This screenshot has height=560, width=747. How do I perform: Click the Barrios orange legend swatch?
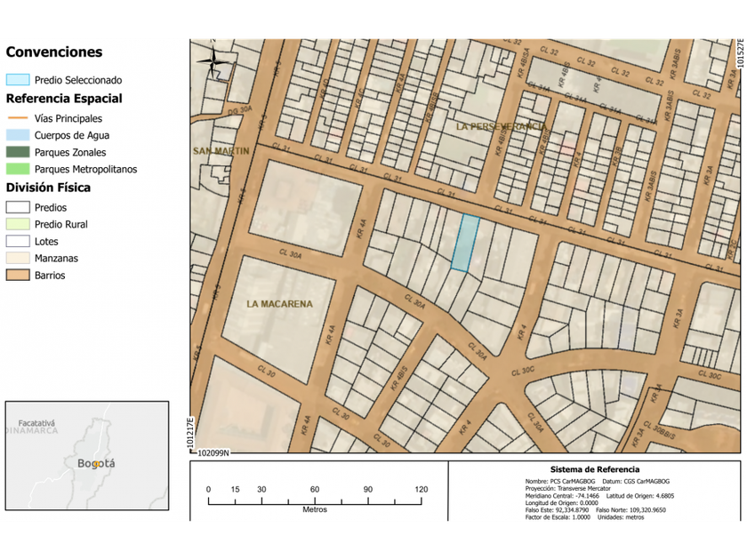tap(18, 275)
